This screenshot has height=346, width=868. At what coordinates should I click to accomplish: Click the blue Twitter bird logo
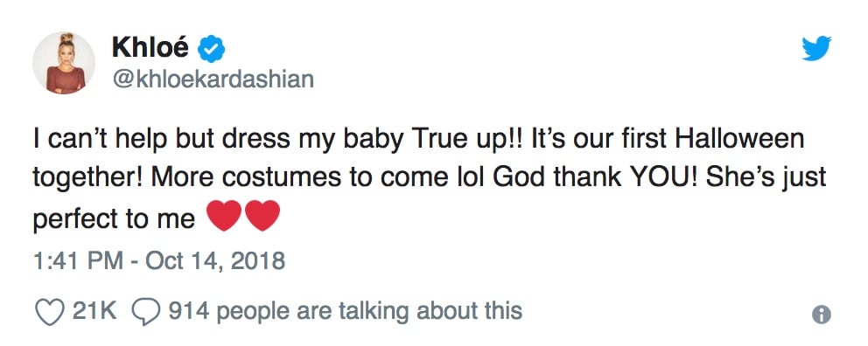click(816, 48)
